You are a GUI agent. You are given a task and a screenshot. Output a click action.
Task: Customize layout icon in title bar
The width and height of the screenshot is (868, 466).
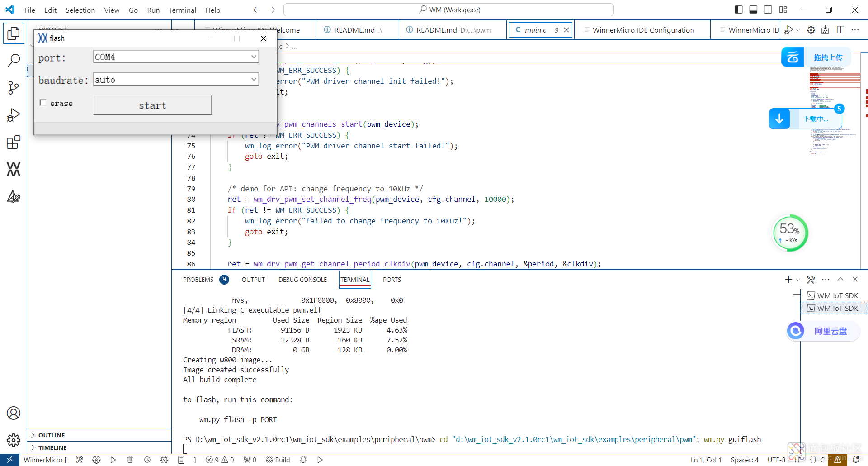(783, 10)
